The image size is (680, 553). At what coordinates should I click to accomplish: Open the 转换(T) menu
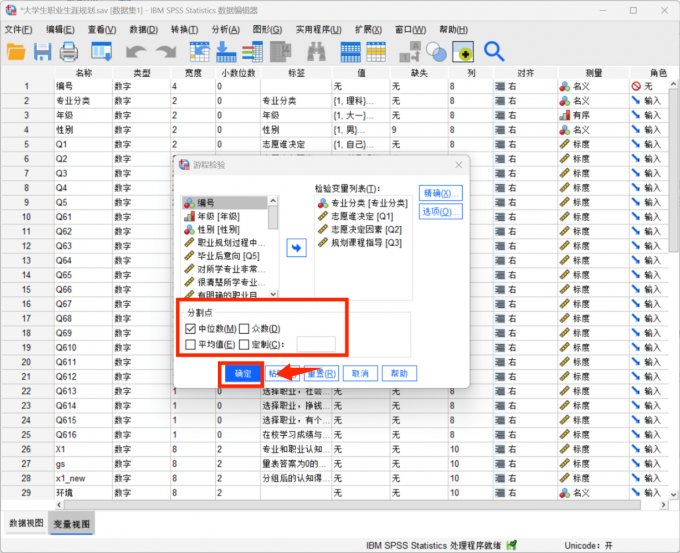(184, 29)
